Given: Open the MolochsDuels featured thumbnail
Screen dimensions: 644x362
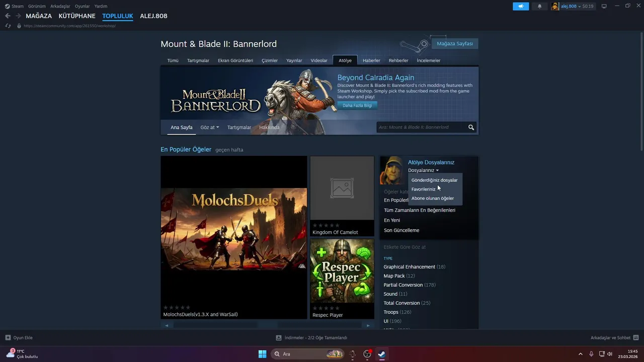Looking at the screenshot, I should pyautogui.click(x=234, y=229).
